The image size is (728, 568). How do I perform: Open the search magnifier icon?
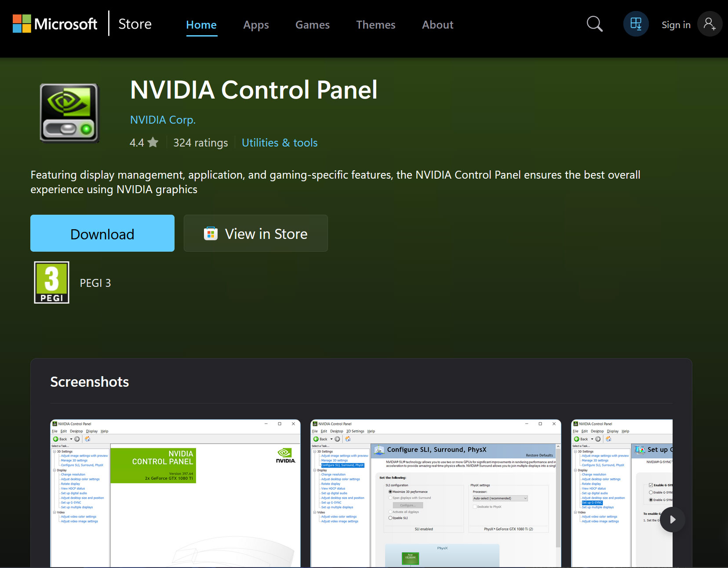tap(594, 24)
